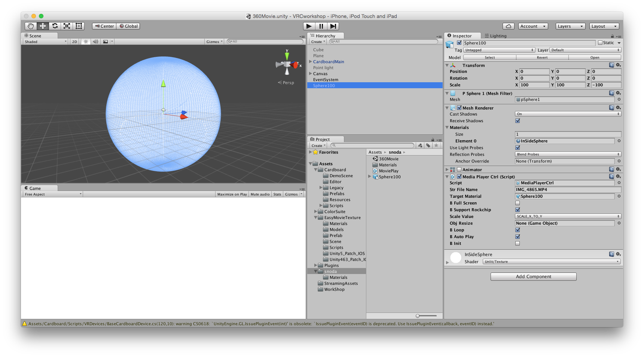Pause the game preview
The width and height of the screenshot is (644, 357).
click(x=321, y=26)
